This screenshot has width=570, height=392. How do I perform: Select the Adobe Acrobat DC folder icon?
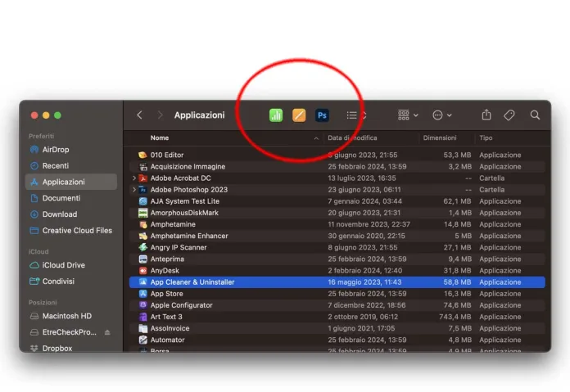click(x=142, y=178)
